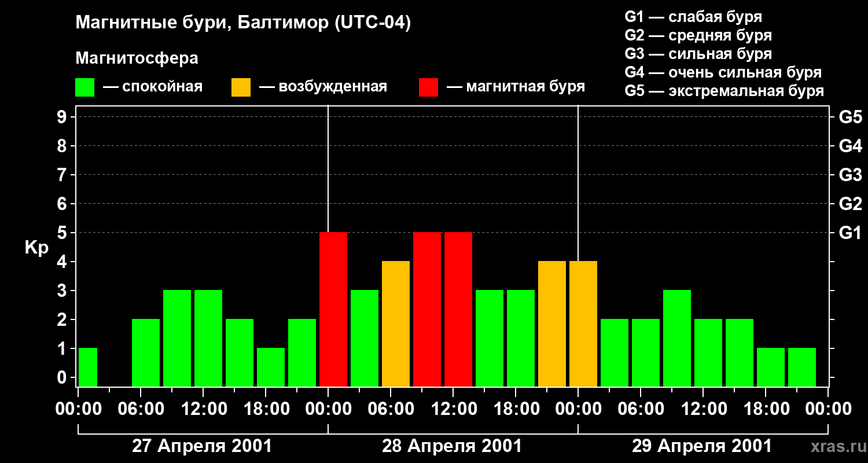This screenshot has width=868, height=463.
Task: Select the green bar at 18:00–21:00, 27 April
Action: (x=271, y=368)
